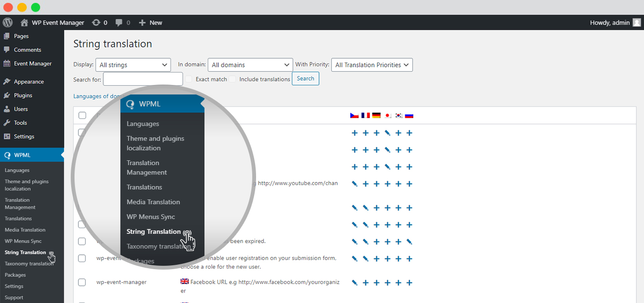The image size is (644, 303).
Task: Open the admin avatar profile picture
Action: point(636,22)
